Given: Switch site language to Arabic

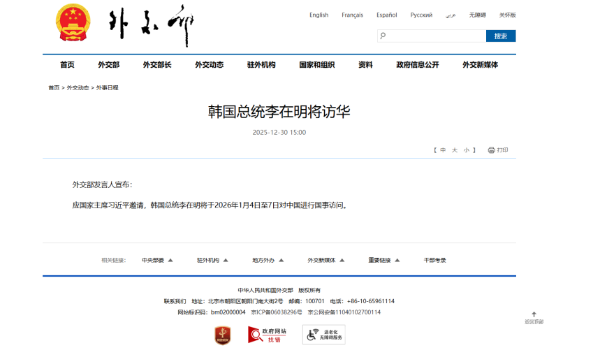Looking at the screenshot, I should coord(451,15).
